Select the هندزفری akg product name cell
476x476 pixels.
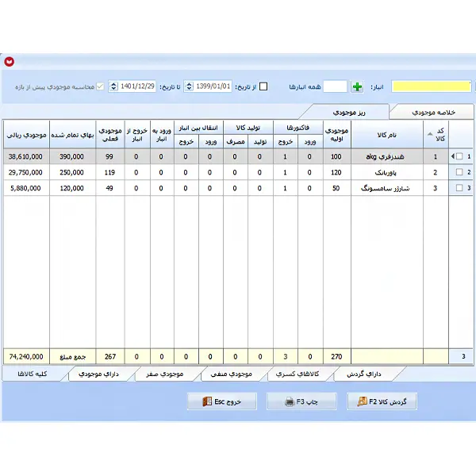(387, 156)
